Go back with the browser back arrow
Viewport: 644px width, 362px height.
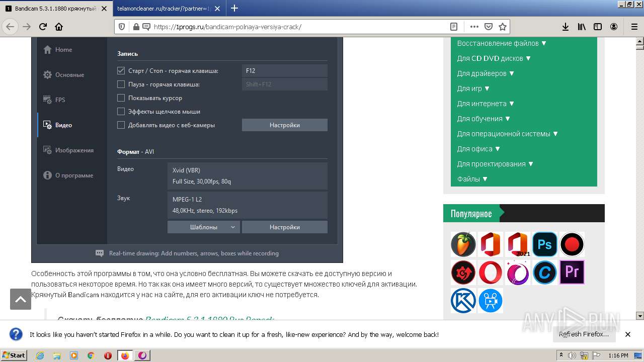(x=10, y=27)
